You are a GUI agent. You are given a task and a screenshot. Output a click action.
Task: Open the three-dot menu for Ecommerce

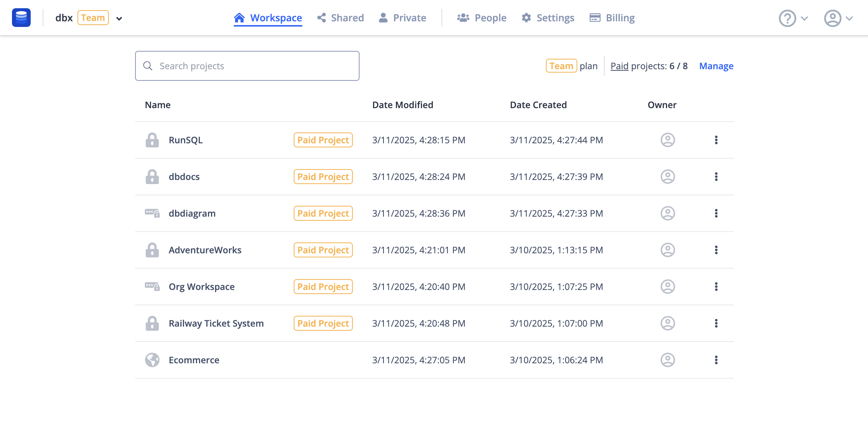[x=716, y=360]
